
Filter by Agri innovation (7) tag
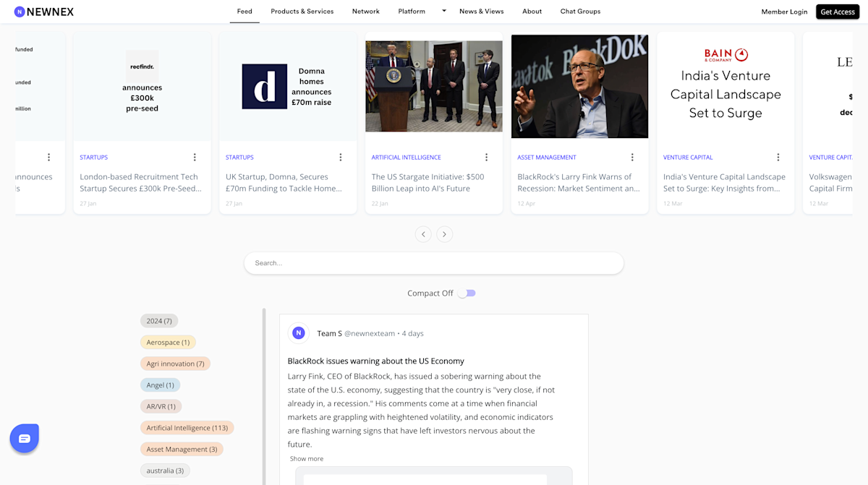[175, 364]
